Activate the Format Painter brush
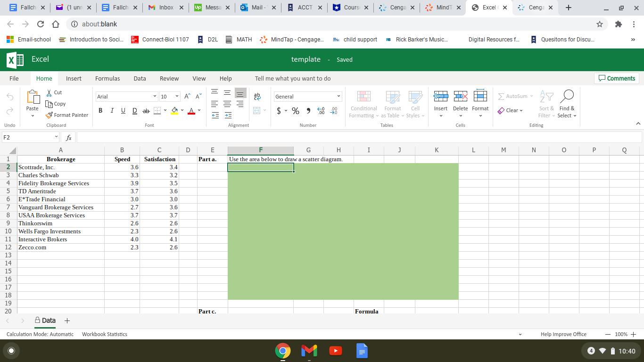The image size is (644, 362). coord(49,115)
